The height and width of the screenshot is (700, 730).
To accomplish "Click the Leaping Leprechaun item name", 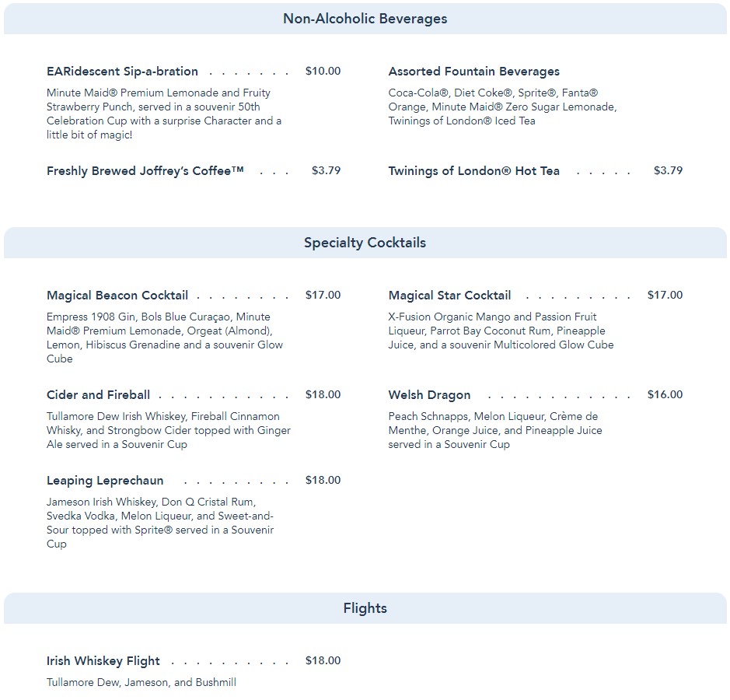I will [105, 481].
